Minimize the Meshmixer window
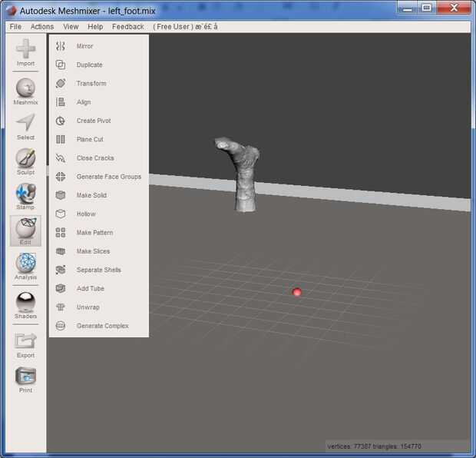 tap(407, 8)
